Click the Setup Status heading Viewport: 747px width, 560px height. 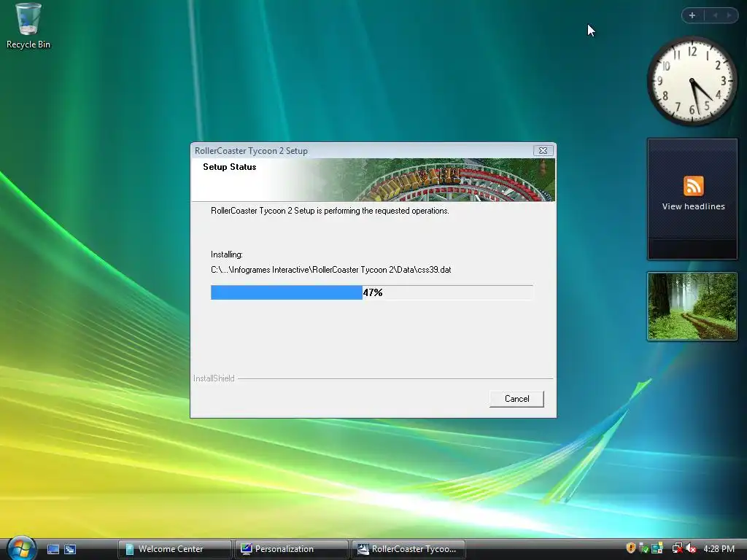(x=230, y=167)
